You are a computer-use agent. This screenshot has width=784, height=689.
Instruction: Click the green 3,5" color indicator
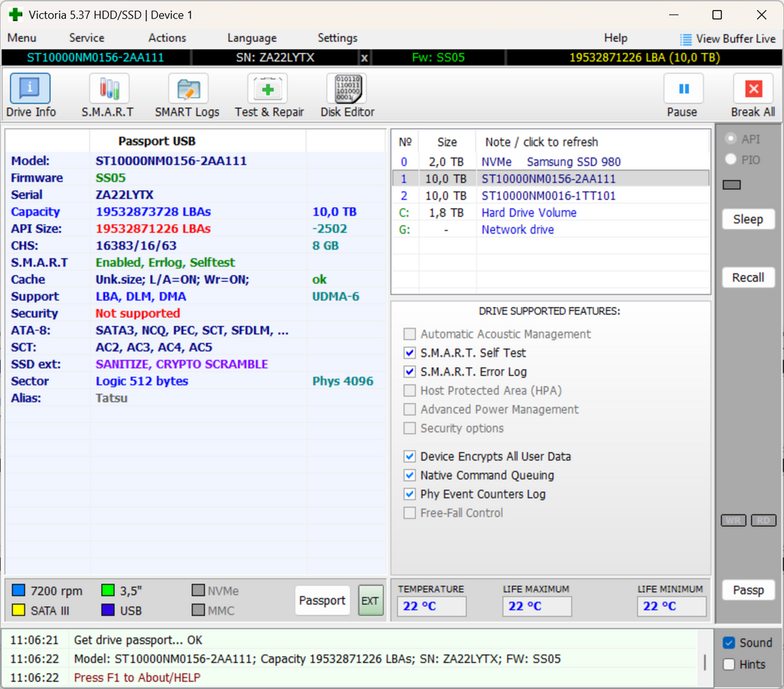tap(108, 590)
